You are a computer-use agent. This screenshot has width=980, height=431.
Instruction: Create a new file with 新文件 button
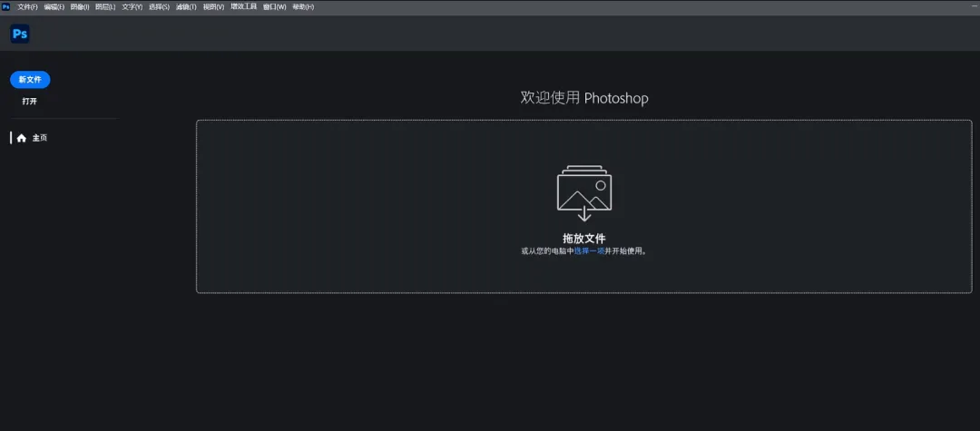coord(30,80)
